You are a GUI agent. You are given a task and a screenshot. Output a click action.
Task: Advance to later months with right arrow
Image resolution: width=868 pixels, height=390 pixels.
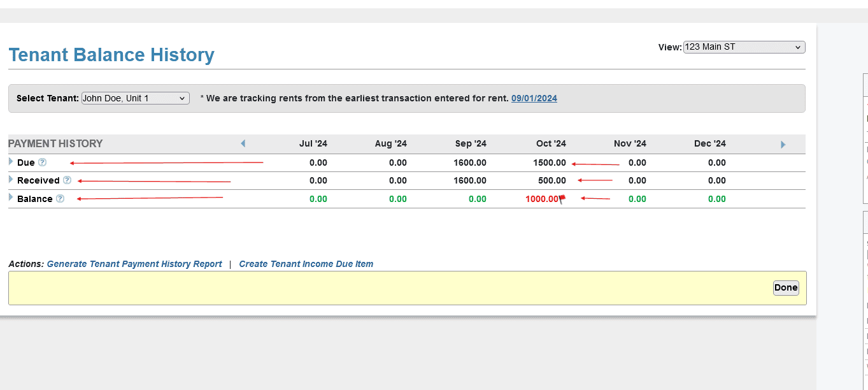(x=783, y=145)
